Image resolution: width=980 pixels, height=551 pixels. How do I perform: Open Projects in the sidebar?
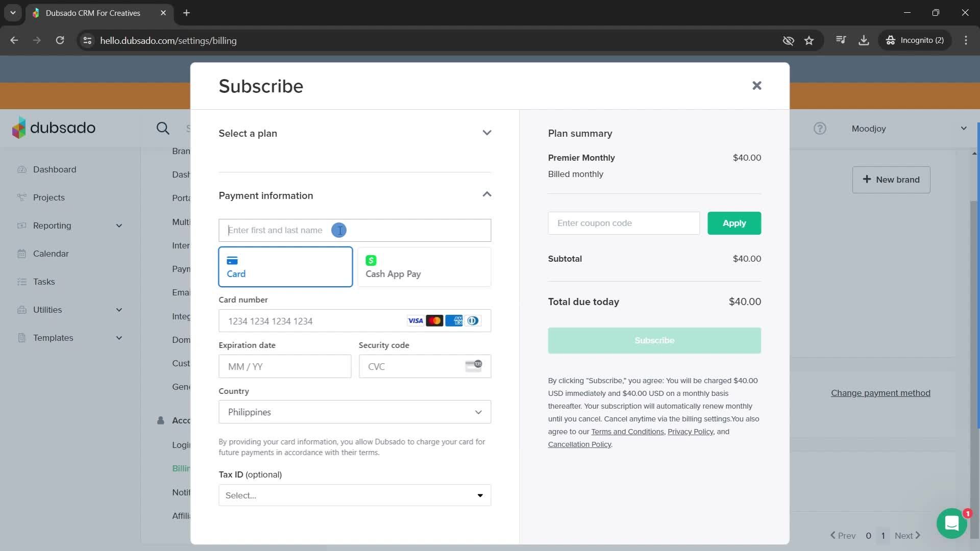coord(49,197)
